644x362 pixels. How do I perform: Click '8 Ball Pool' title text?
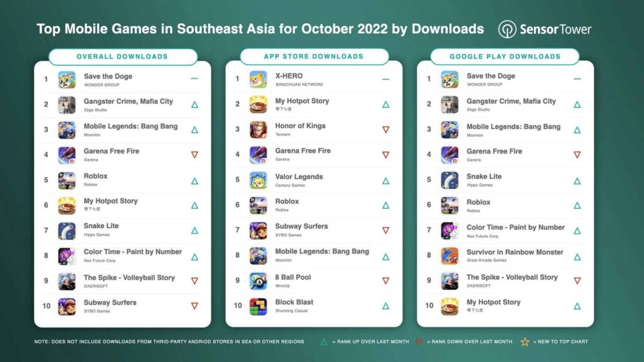click(293, 277)
